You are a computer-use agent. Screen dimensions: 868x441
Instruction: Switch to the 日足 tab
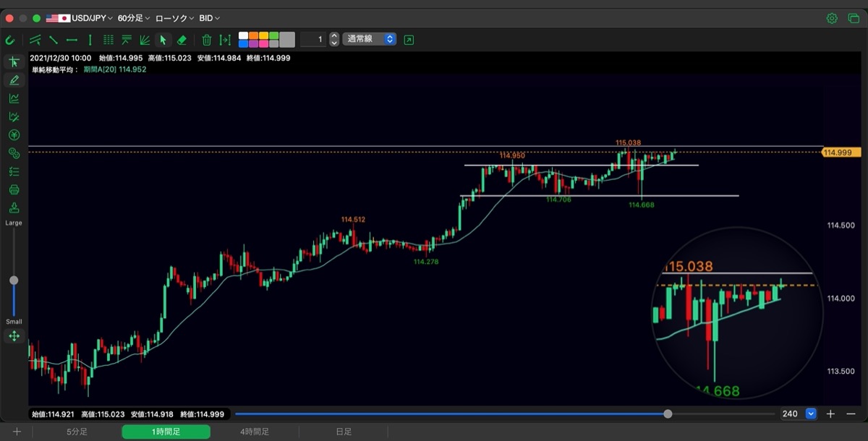point(344,432)
